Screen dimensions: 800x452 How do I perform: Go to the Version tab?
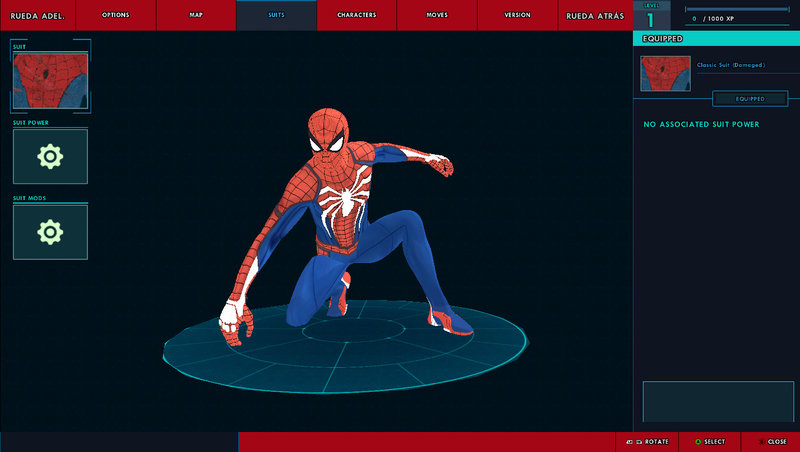pyautogui.click(x=517, y=15)
